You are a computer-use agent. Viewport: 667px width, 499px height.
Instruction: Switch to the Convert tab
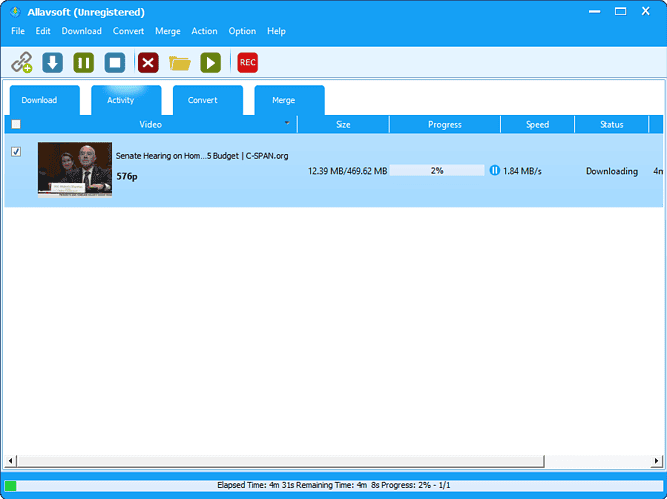208,100
